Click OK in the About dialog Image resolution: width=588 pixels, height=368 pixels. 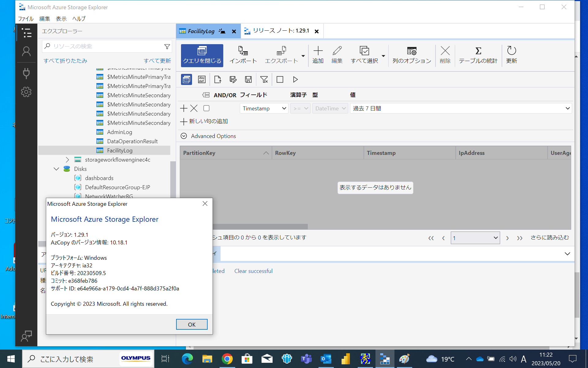pyautogui.click(x=191, y=324)
